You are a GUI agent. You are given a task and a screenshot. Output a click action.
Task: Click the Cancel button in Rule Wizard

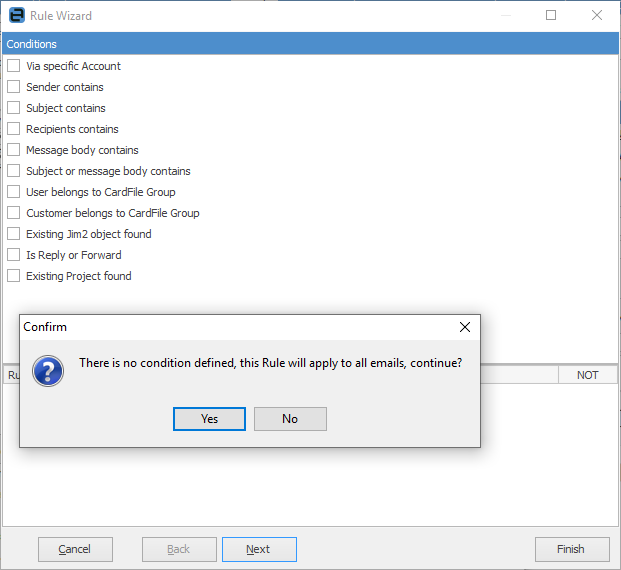[x=75, y=549]
